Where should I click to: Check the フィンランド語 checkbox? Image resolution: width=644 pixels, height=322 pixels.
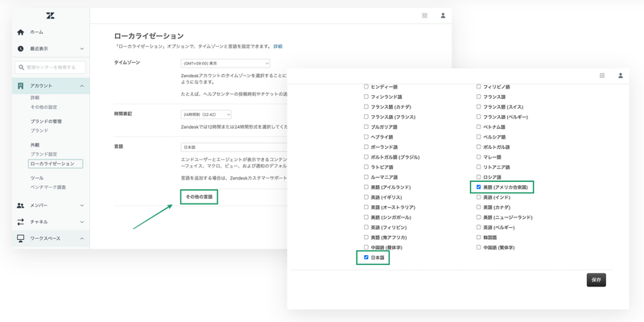point(366,97)
